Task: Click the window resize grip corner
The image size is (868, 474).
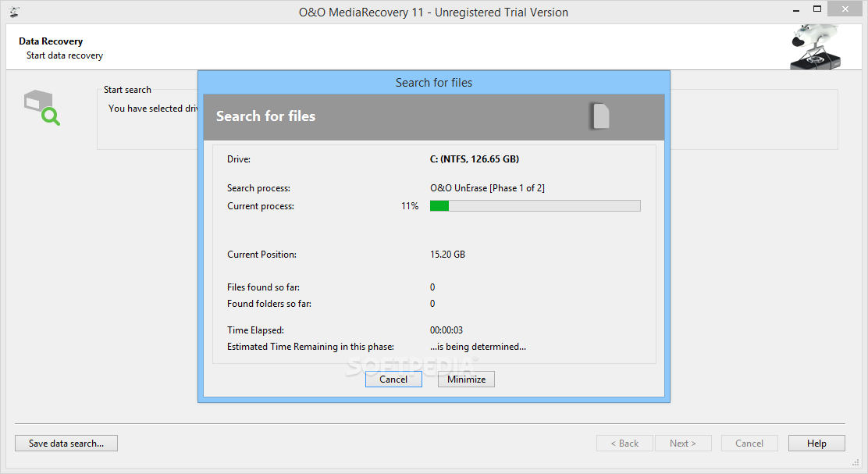Action: click(856, 462)
